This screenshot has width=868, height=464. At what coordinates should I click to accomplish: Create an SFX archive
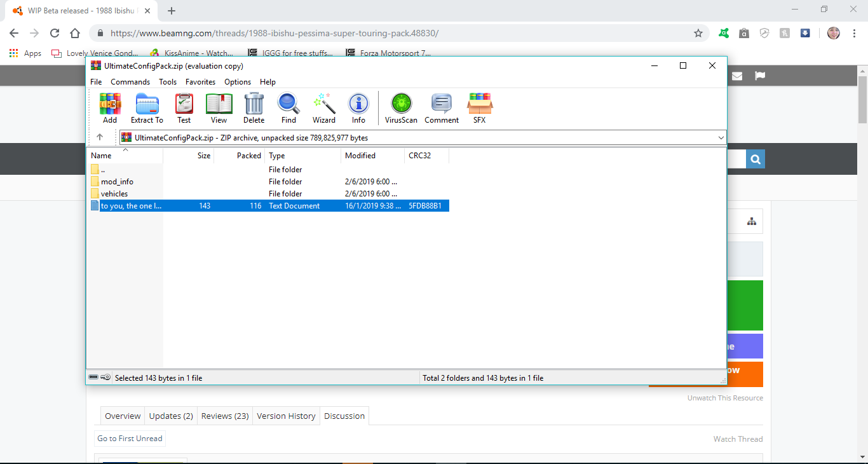pos(480,108)
